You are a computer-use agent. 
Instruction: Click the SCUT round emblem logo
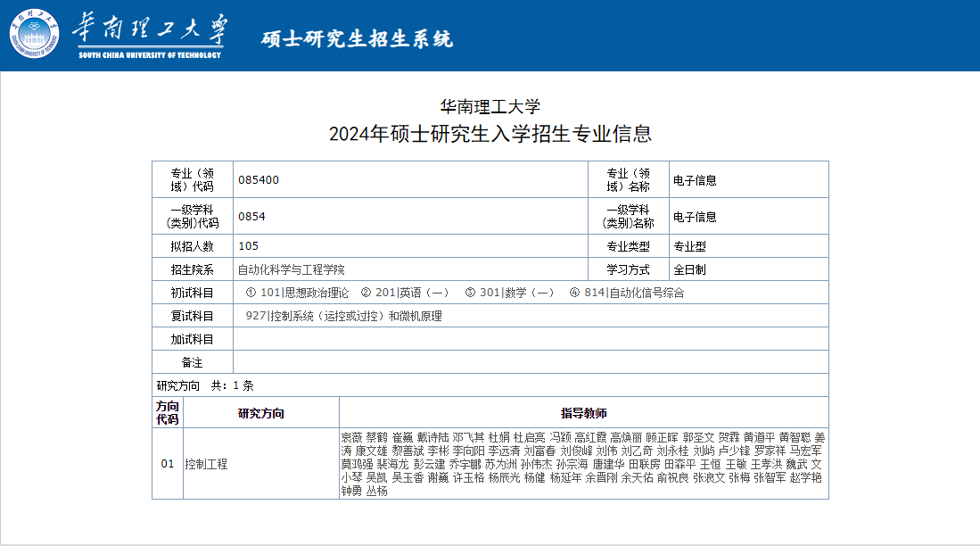pyautogui.click(x=35, y=34)
